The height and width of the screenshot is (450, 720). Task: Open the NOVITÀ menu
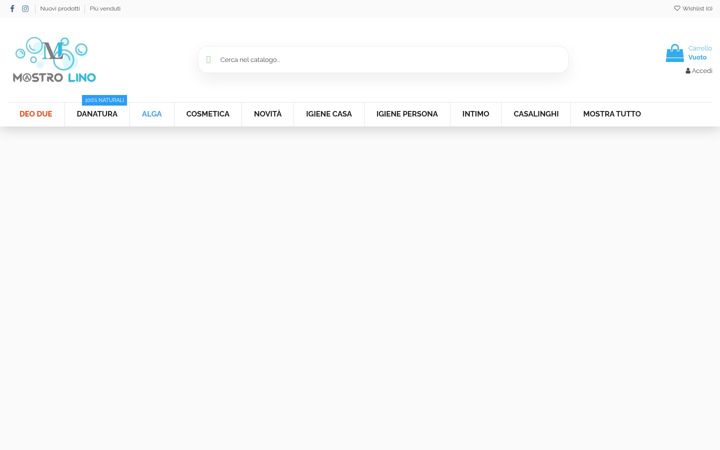click(x=268, y=114)
